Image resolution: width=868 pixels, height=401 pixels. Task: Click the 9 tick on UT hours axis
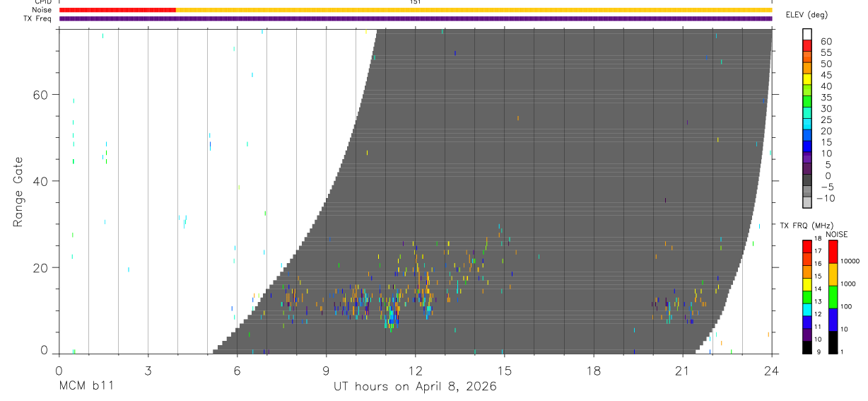point(327,371)
